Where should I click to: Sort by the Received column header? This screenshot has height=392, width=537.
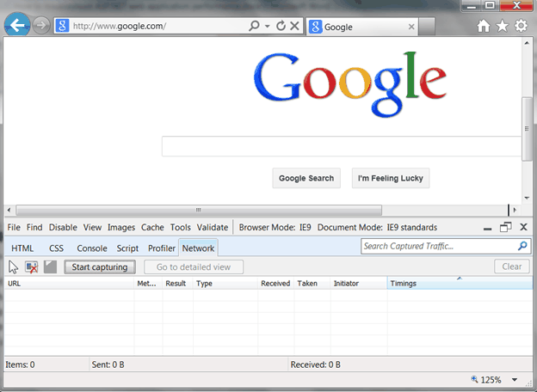275,284
